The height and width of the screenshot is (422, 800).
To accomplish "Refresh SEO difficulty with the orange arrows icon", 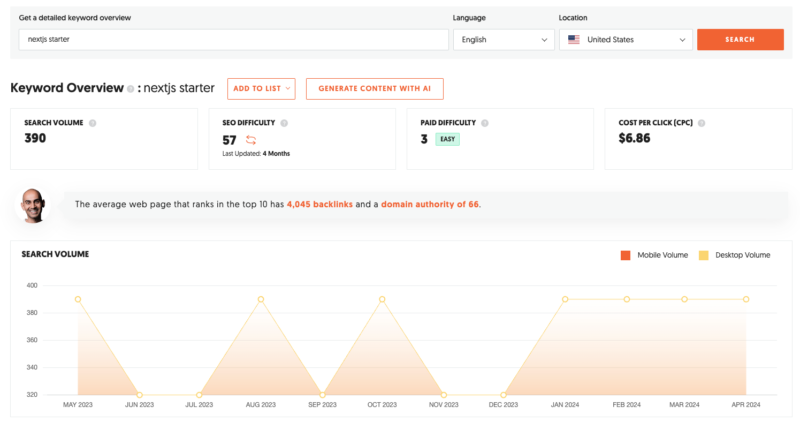I will pos(251,140).
